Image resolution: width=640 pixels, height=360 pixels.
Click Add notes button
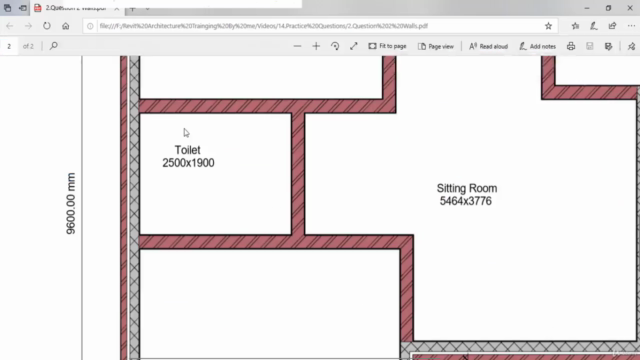(537, 46)
